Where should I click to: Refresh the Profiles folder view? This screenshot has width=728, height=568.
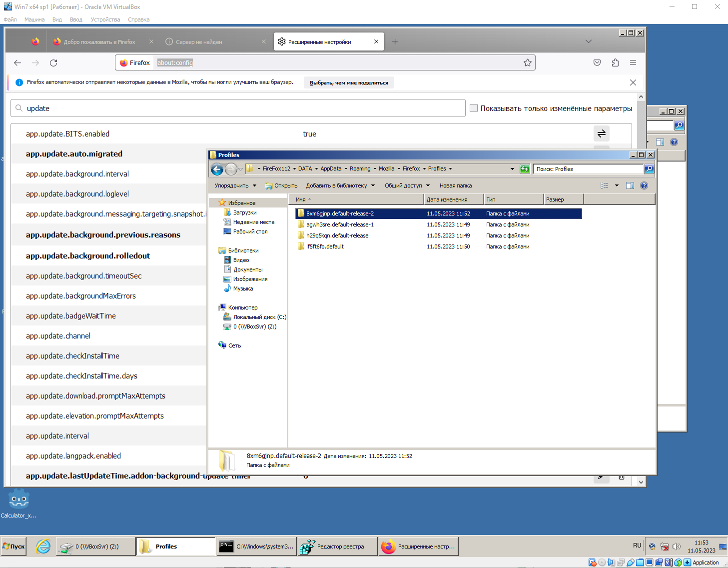525,169
